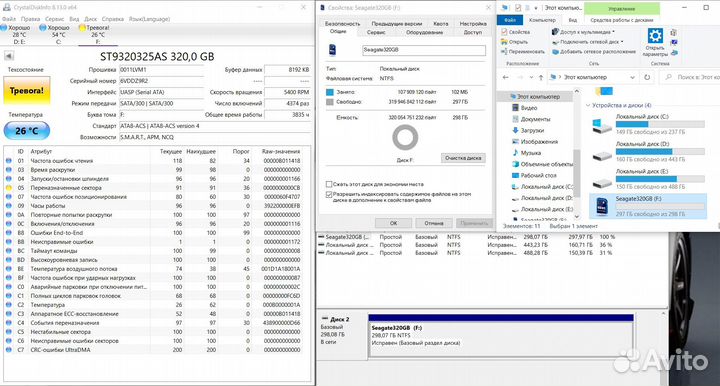Toggle Сжать этот диск для экономии места checkbox
This screenshot has height=386, width=720.
coord(329,184)
